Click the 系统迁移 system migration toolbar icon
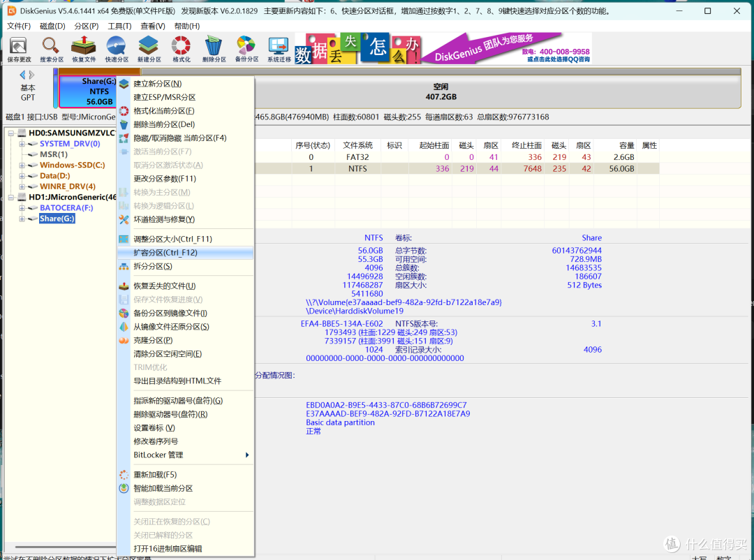754x560 pixels. [x=279, y=49]
